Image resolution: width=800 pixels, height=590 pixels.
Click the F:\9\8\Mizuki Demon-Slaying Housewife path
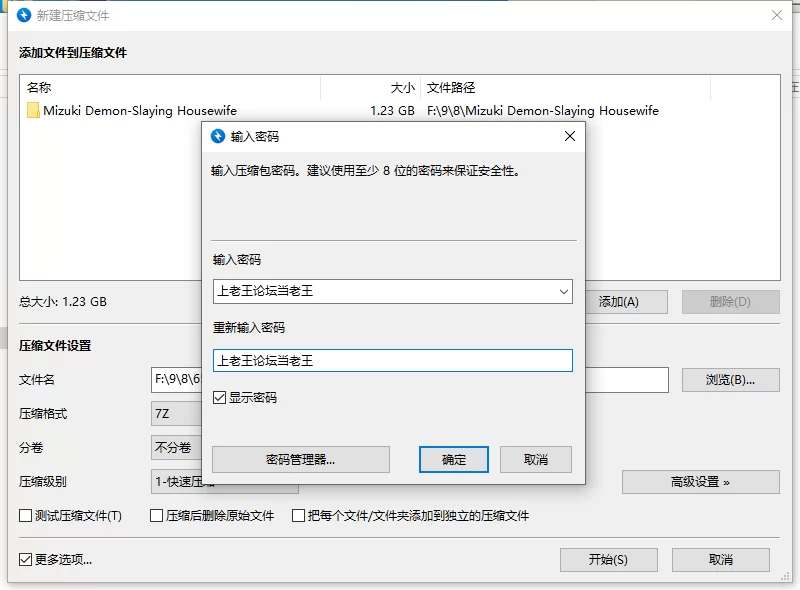click(543, 111)
